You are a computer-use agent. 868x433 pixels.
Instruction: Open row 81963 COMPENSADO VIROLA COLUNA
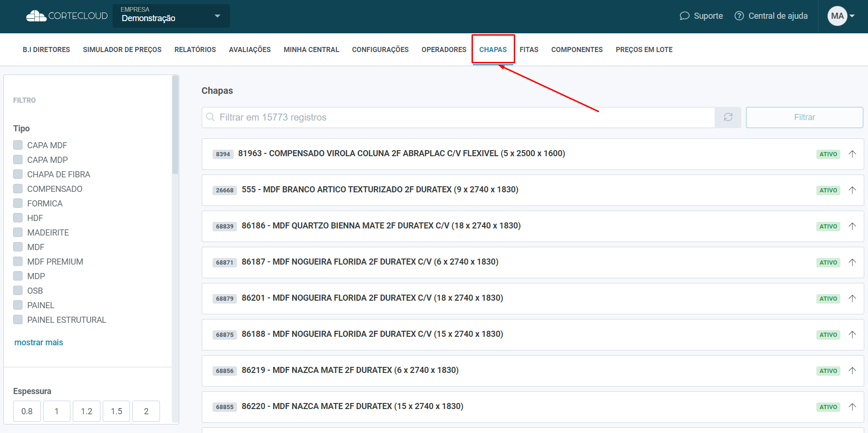click(x=533, y=154)
